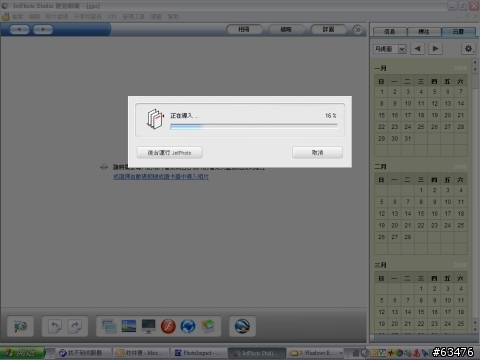Switch to the 信息 tab
The width and height of the screenshot is (480, 360).
(x=389, y=31)
